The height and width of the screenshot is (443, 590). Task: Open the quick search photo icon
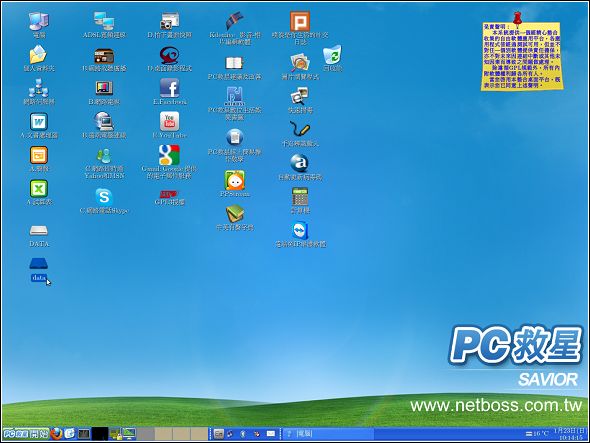click(x=300, y=96)
